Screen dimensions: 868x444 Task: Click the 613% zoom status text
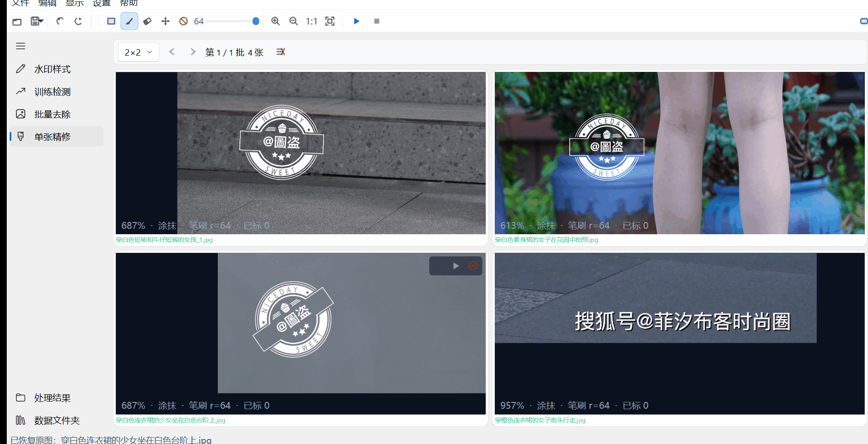(x=512, y=226)
